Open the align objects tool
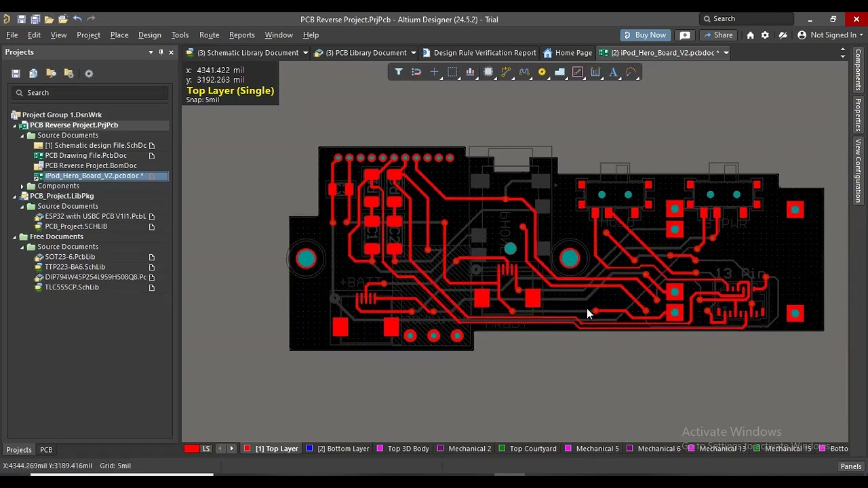 (x=470, y=72)
